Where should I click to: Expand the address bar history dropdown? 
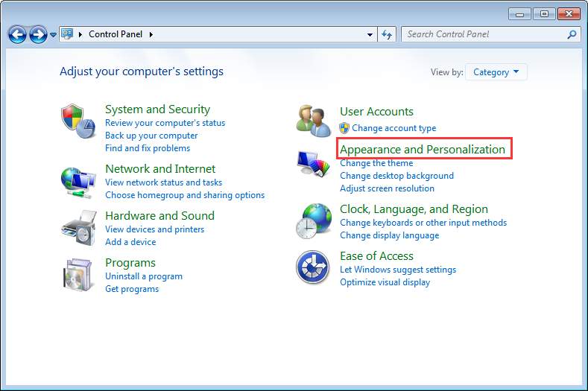pyautogui.click(x=370, y=35)
